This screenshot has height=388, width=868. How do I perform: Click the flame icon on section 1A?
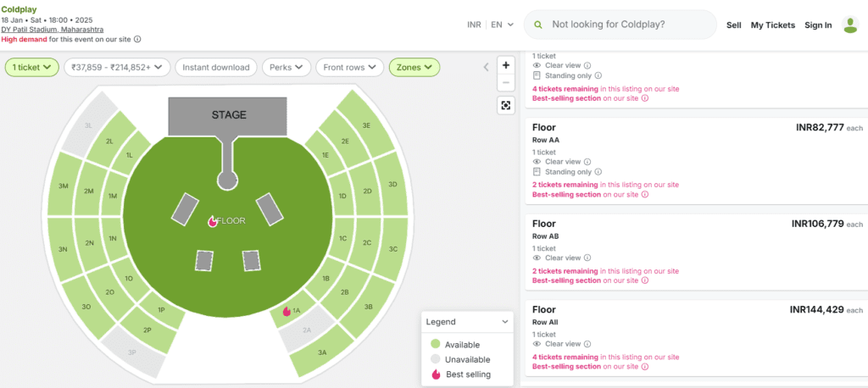point(287,312)
